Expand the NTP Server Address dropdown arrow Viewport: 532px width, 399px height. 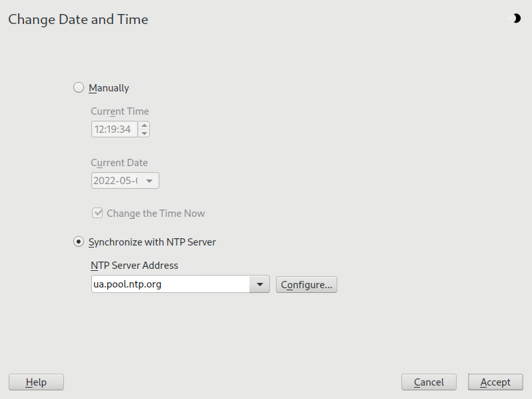pyautogui.click(x=259, y=285)
